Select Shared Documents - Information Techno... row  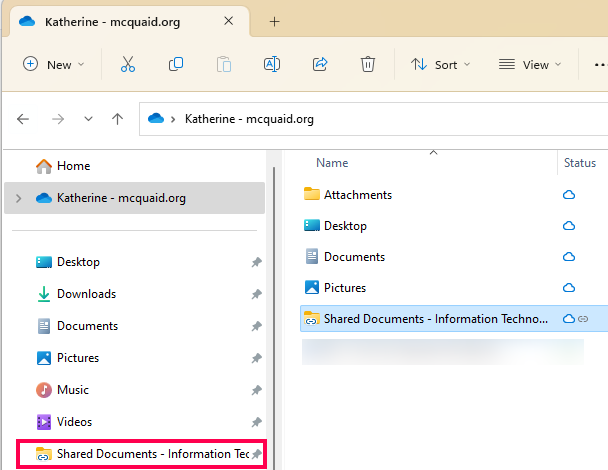tap(454, 319)
